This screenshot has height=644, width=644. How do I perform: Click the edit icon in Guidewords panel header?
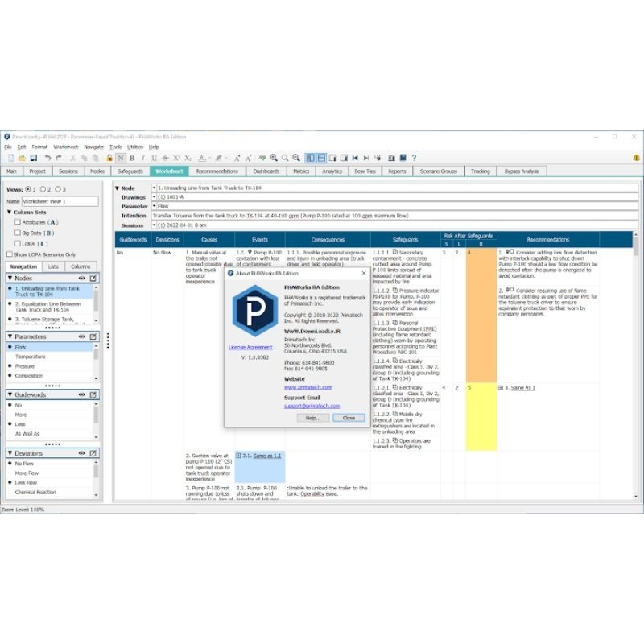point(93,394)
